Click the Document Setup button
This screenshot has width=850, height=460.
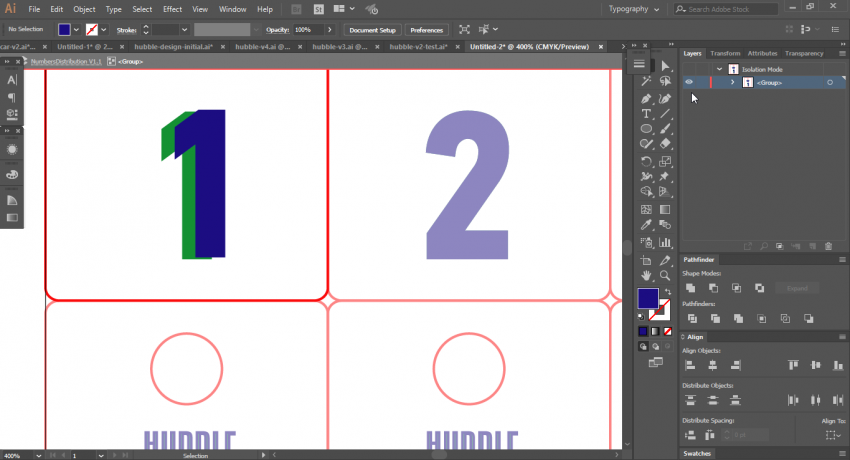tap(372, 30)
